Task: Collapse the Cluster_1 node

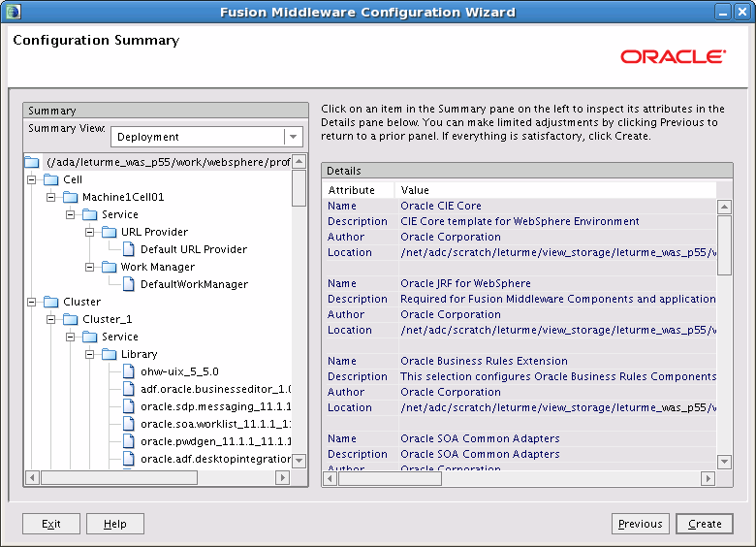Action: click(51, 319)
